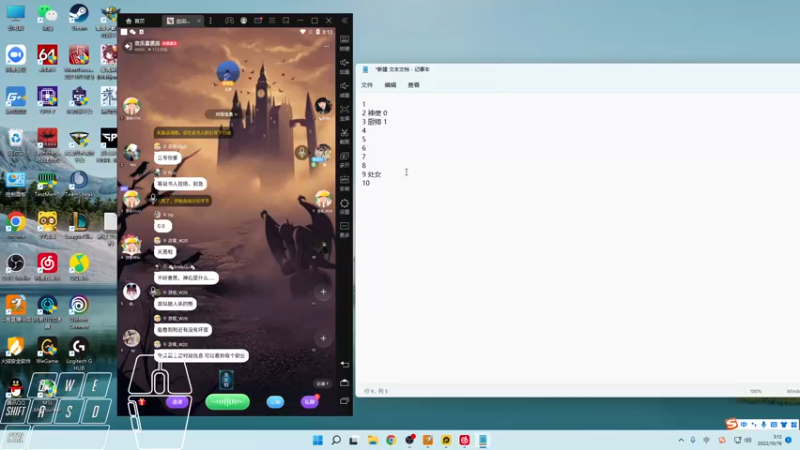Screen dimensions: 800x450
Task: Open multi-instance manager in emulator sidebar
Action: (344, 159)
